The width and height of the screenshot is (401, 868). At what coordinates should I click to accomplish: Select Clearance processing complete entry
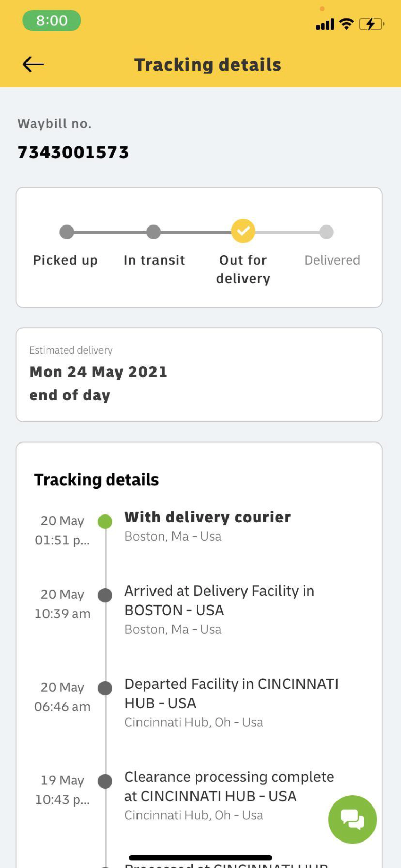(229, 786)
